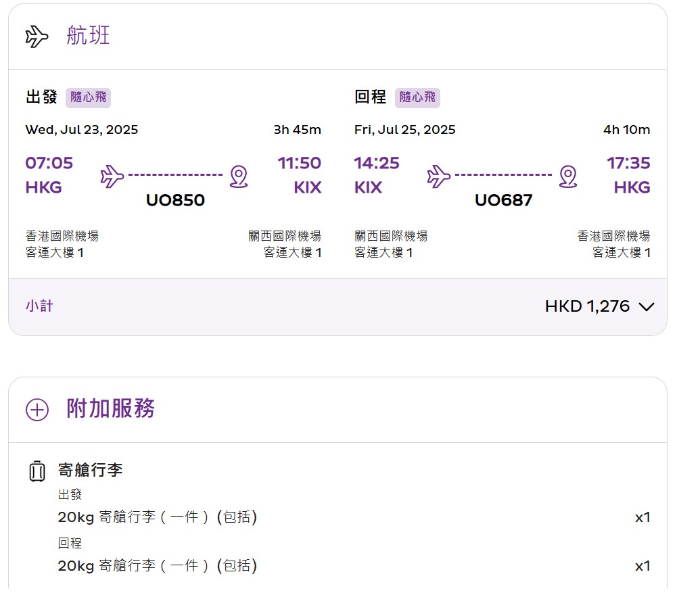Click return origin 關西國際機場 terminal text

tap(391, 244)
